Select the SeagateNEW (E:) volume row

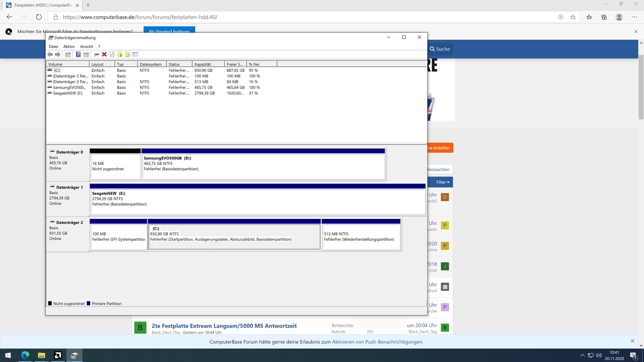point(67,93)
